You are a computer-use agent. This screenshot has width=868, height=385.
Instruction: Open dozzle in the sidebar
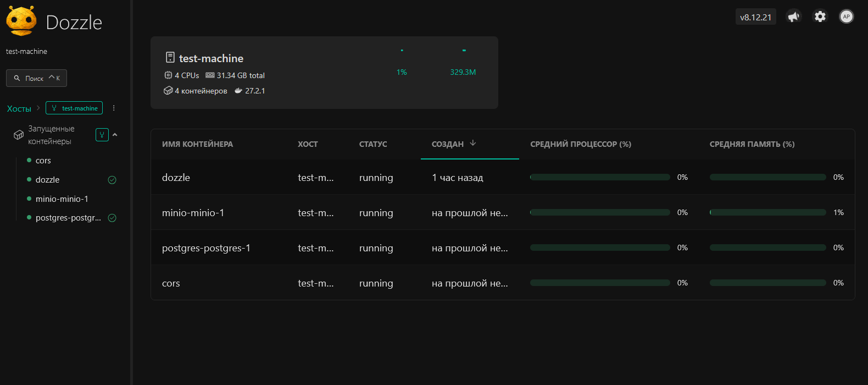point(48,180)
